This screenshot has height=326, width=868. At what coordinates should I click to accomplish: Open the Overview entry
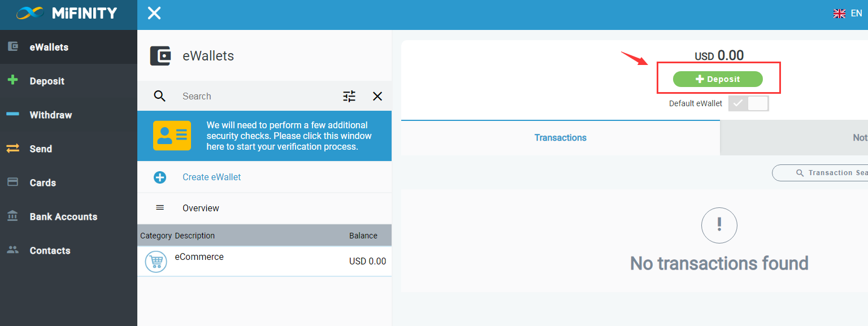pyautogui.click(x=264, y=208)
